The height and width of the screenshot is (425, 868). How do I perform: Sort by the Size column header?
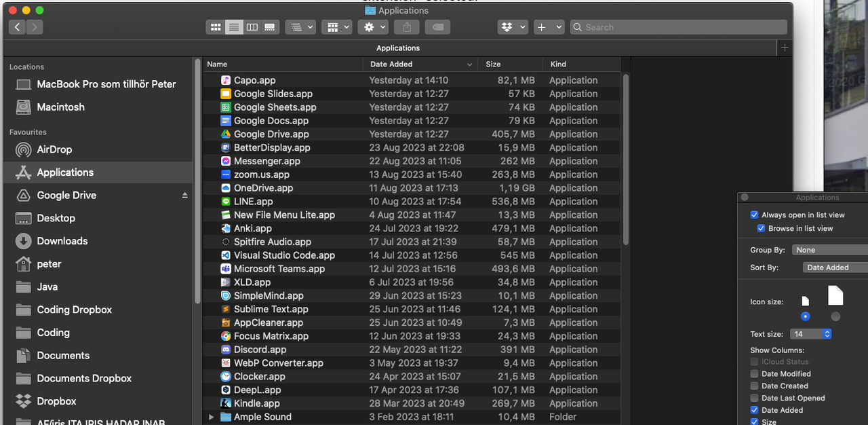pos(510,64)
